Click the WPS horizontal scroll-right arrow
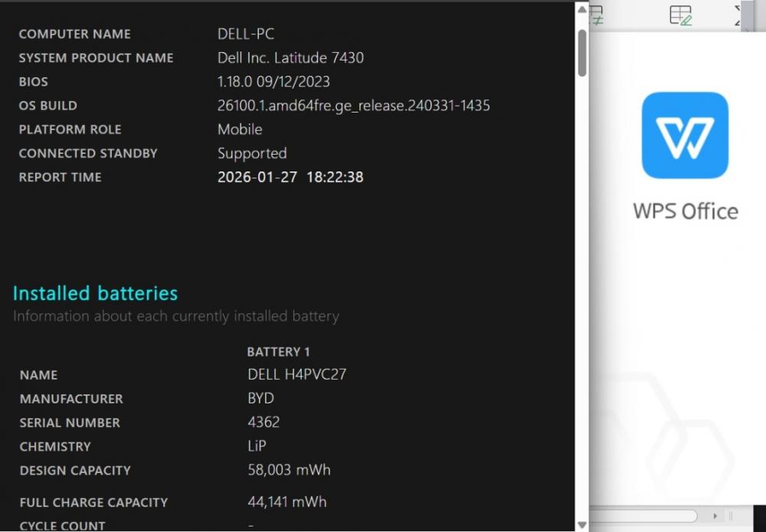The image size is (766, 532). coord(715,516)
